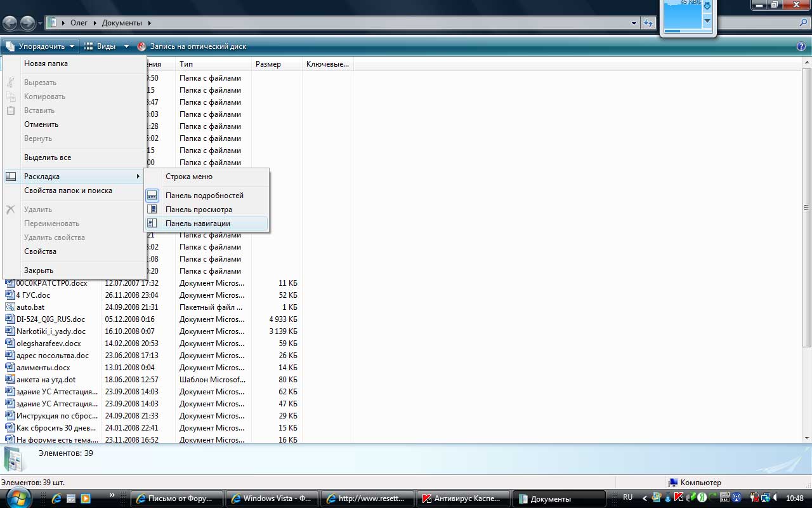Click the Олег breadcrumb in address bar
Image resolution: width=812 pixels, height=508 pixels.
click(x=79, y=23)
